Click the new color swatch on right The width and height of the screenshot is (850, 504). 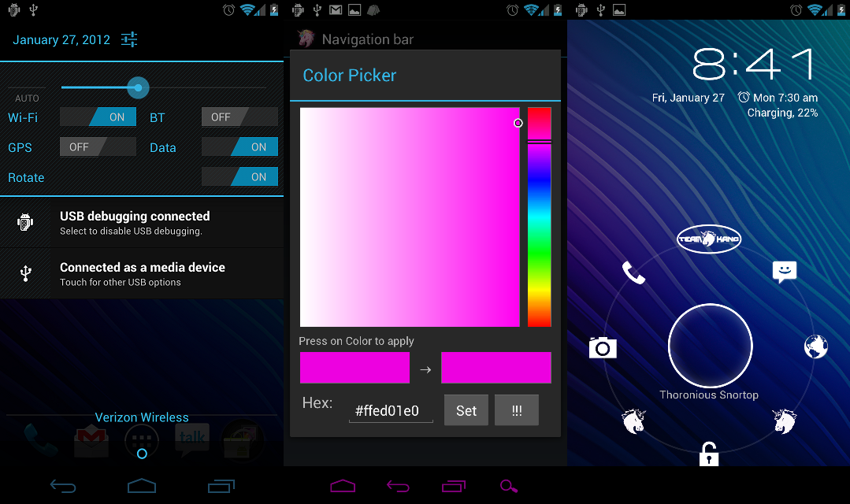[496, 368]
